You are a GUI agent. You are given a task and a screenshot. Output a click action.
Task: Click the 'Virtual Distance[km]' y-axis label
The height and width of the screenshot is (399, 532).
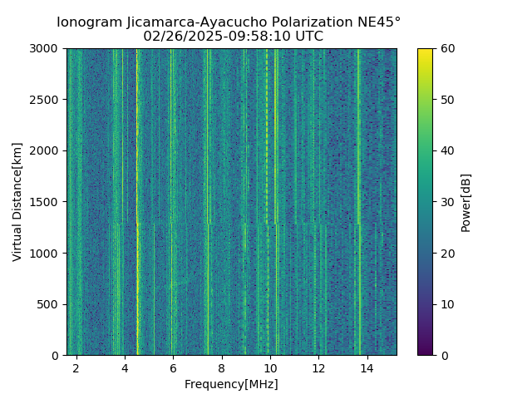coord(17,202)
